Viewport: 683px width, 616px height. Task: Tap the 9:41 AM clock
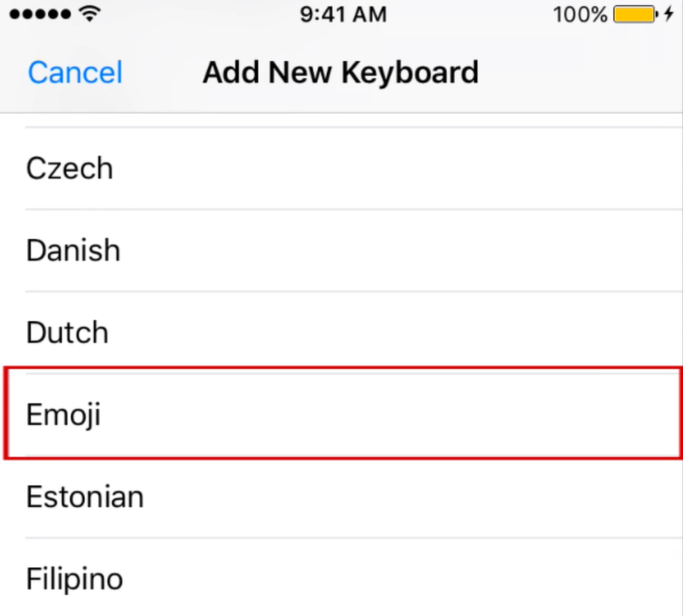pyautogui.click(x=343, y=14)
